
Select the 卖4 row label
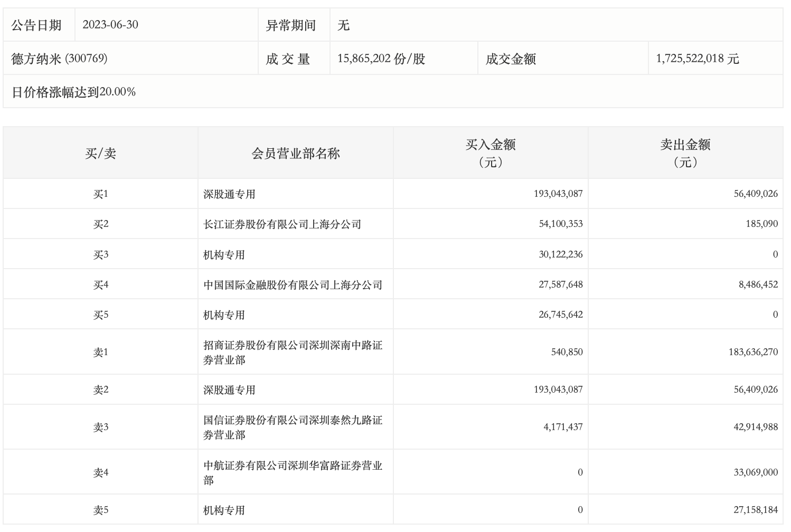(100, 472)
